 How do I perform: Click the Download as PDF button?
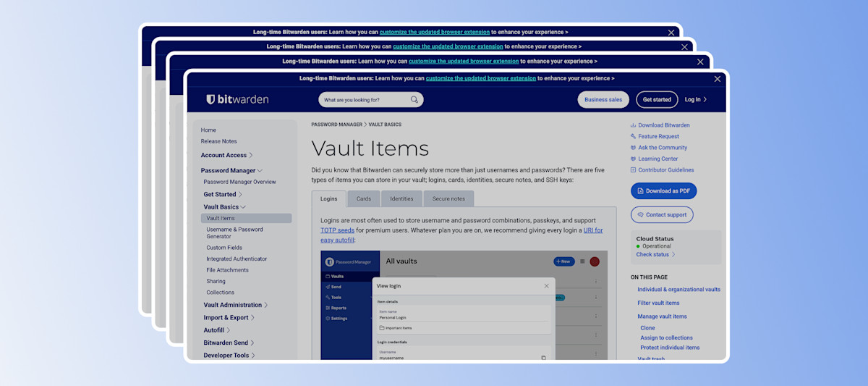point(663,191)
